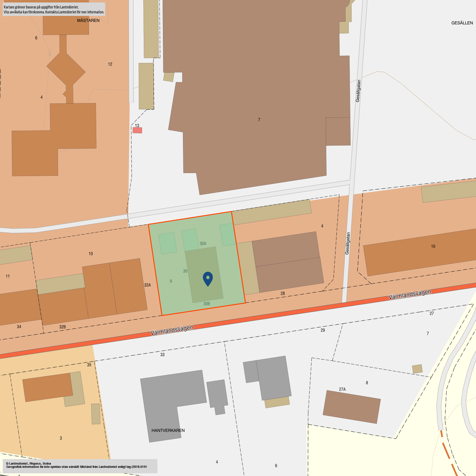Click the Värmlandsvägen street label on the right
476x476 pixels.
(410, 295)
